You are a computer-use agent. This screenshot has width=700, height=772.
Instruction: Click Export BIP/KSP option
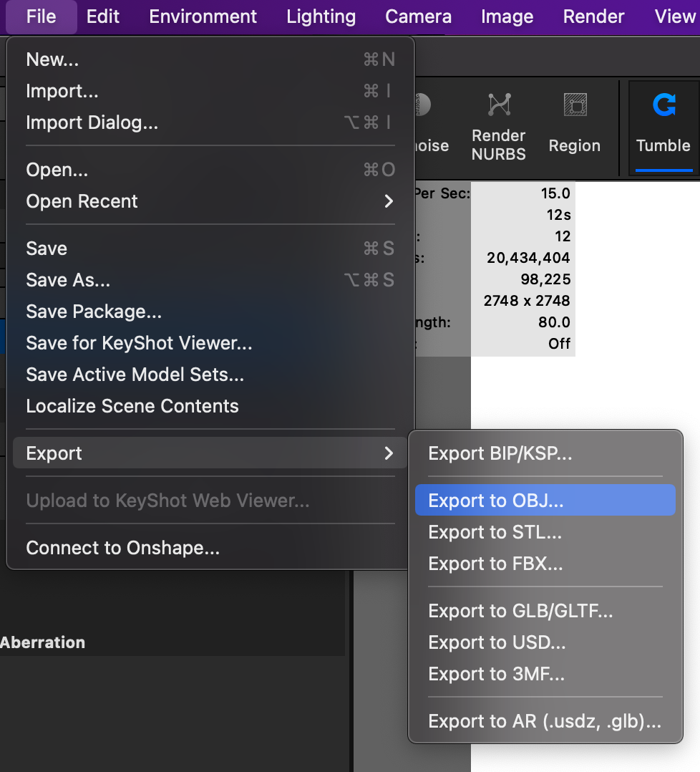click(x=501, y=453)
